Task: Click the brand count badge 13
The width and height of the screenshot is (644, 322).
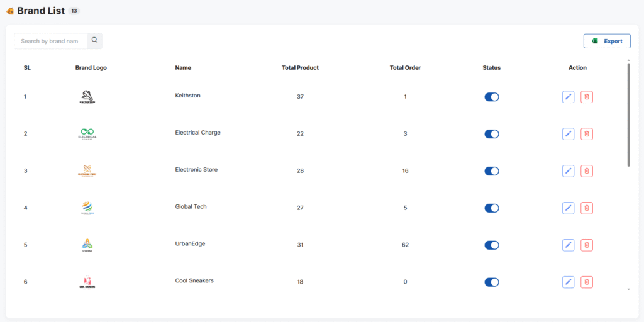Action: (x=74, y=11)
